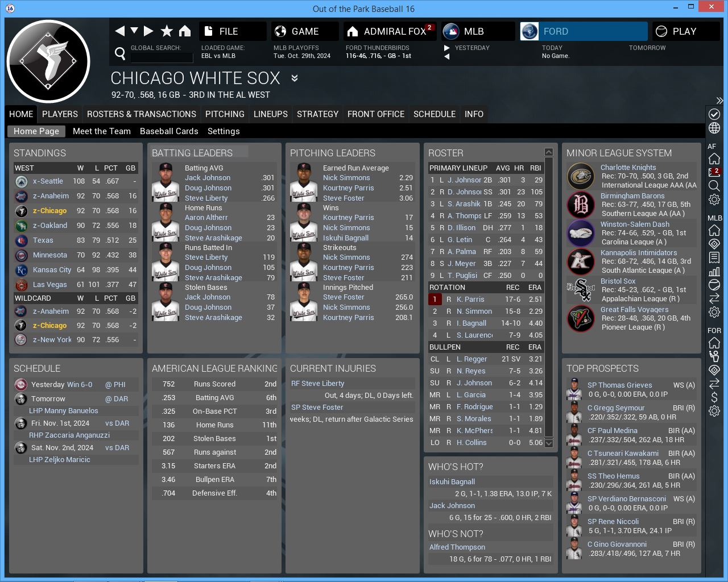Open the FOR finances dollar sign icon
Screen dimensions: 728x582
tap(714, 397)
